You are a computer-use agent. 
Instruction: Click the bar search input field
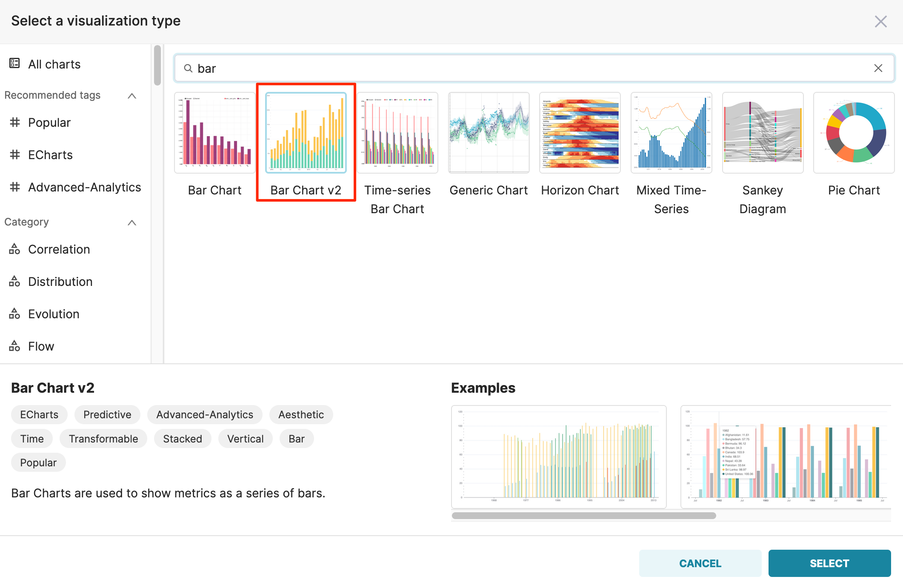pos(511,69)
